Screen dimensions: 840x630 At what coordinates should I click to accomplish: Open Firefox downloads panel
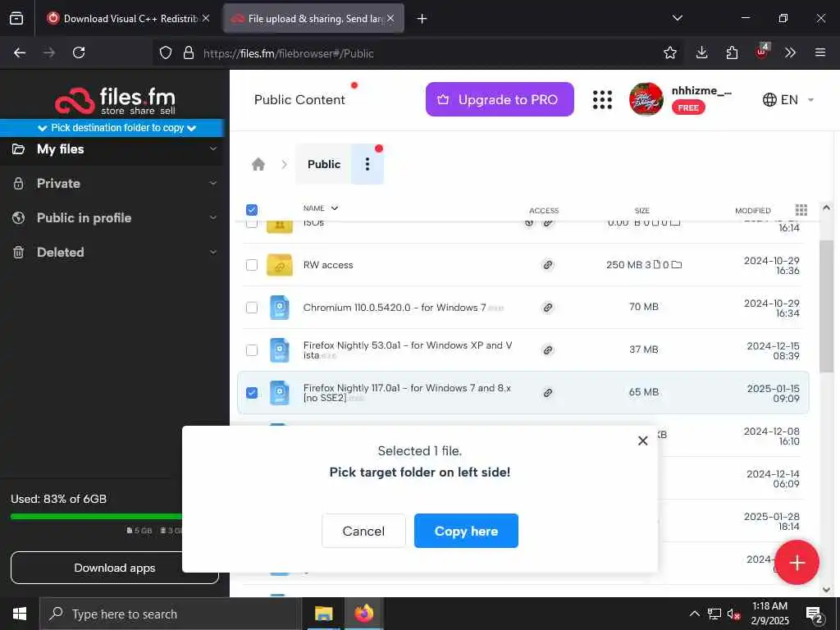702,52
